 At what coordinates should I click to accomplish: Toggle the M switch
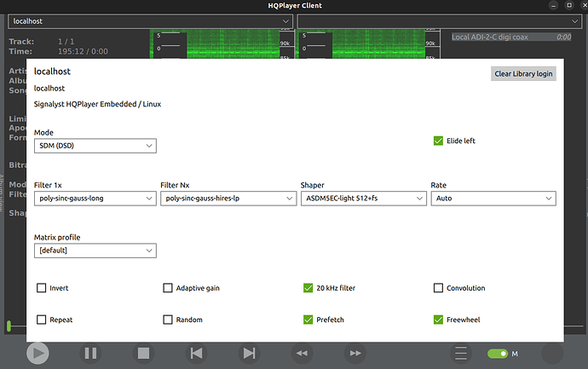pyautogui.click(x=498, y=354)
